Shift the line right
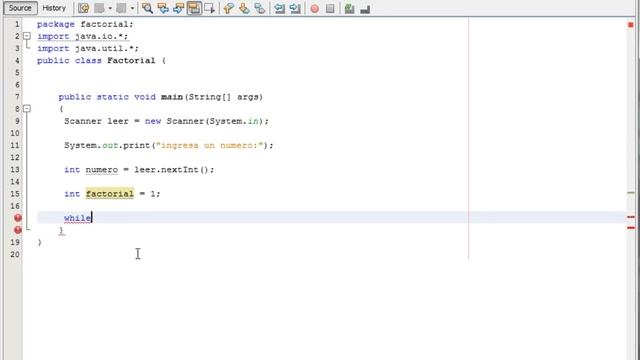640x360 pixels. tap(295, 8)
